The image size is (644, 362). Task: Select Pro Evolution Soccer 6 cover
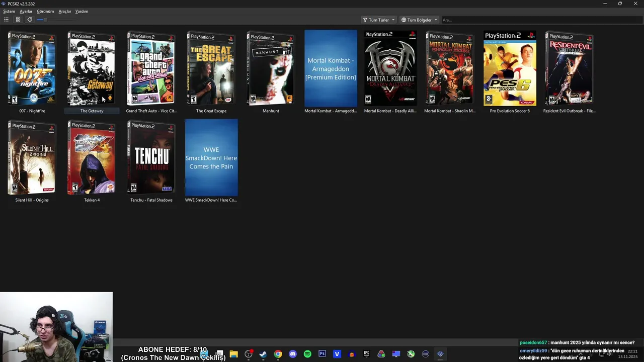(x=510, y=68)
